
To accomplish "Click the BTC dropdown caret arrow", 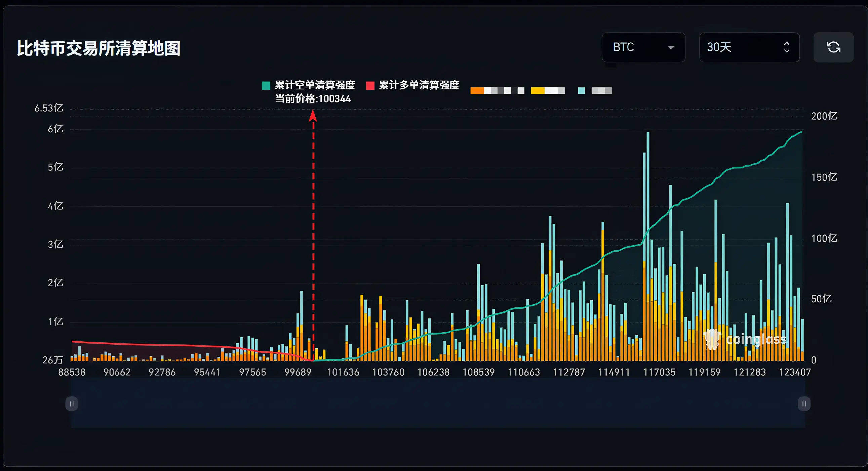I will 671,47.
